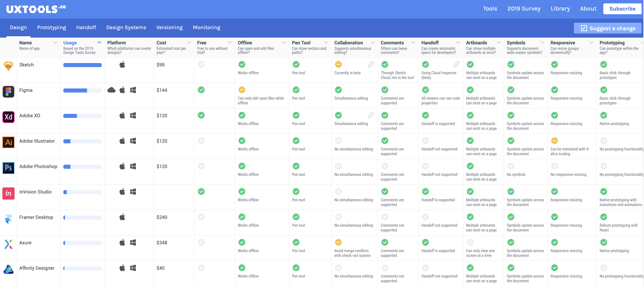Open the 2019 Survey menu item
The width and height of the screenshot is (644, 286).
point(524,9)
